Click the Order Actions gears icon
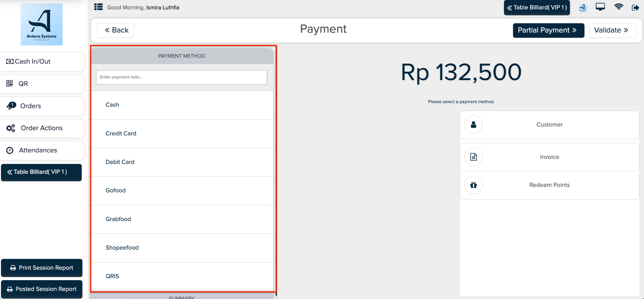 coord(11,128)
